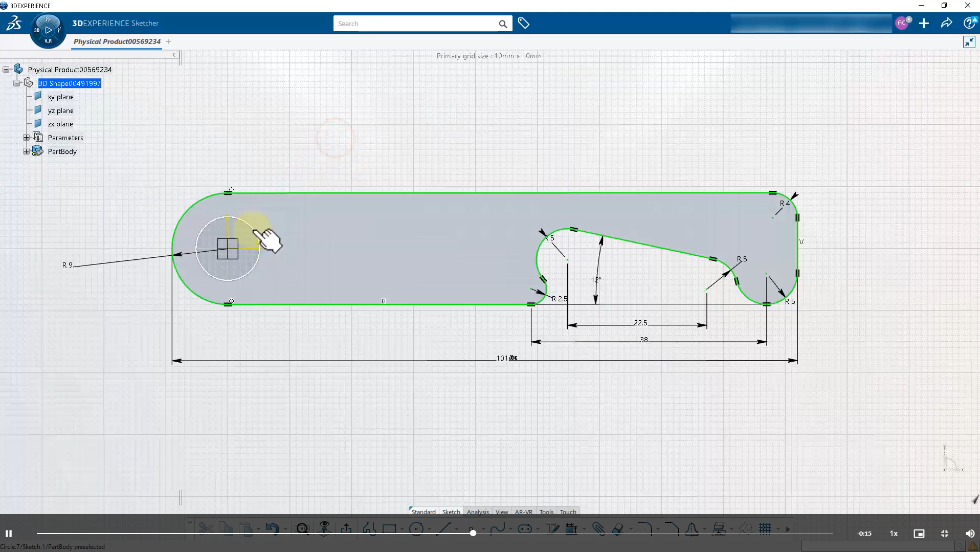Switch to the Sketch toolbar tab
Screen dimensions: 980x552
click(451, 512)
